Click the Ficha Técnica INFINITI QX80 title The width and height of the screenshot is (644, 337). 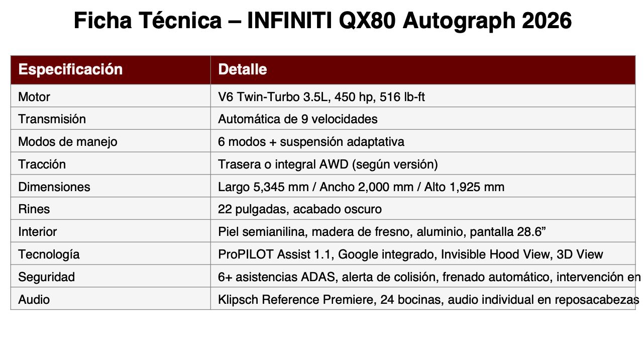[x=322, y=22]
